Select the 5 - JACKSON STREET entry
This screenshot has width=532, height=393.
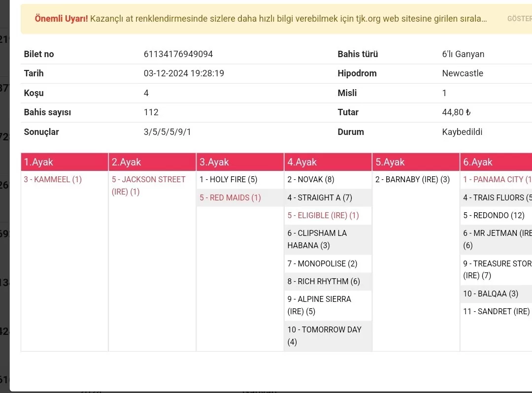[x=148, y=186]
